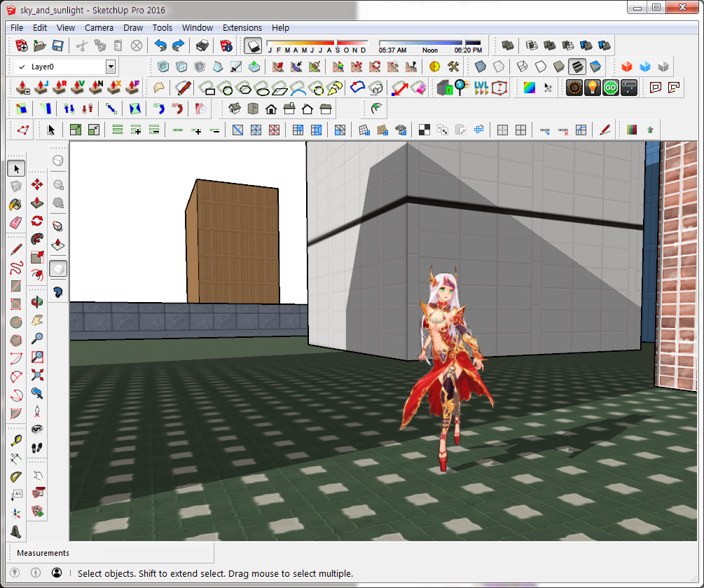704x588 pixels.
Task: Expand the first red arrow tool's dropdown
Action: (x=27, y=92)
